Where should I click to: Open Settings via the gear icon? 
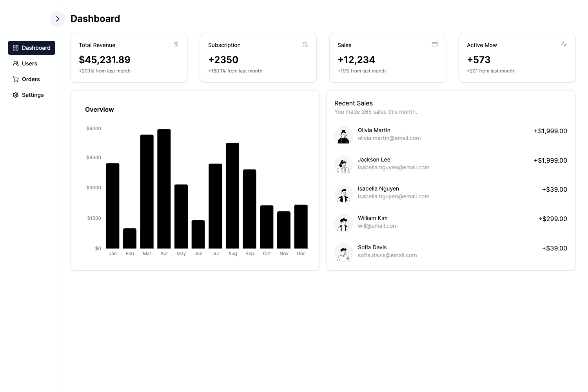coord(16,94)
